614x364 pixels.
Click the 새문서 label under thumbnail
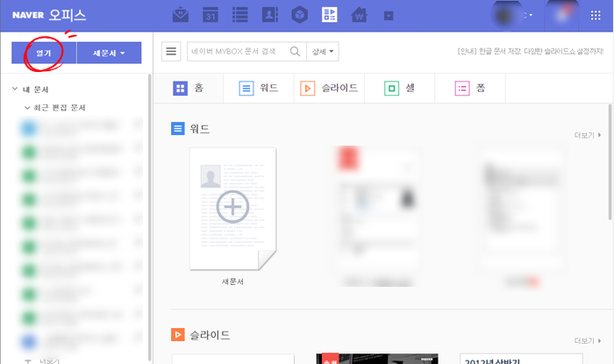click(x=232, y=282)
